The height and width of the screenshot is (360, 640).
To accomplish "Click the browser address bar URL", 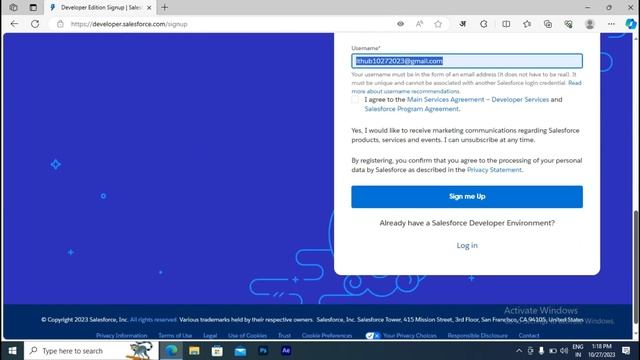I will pos(129,24).
